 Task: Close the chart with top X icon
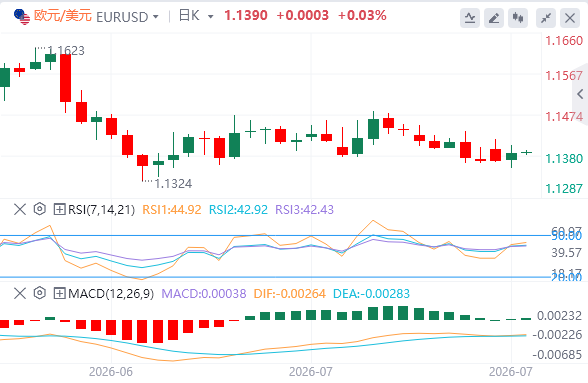(570, 18)
